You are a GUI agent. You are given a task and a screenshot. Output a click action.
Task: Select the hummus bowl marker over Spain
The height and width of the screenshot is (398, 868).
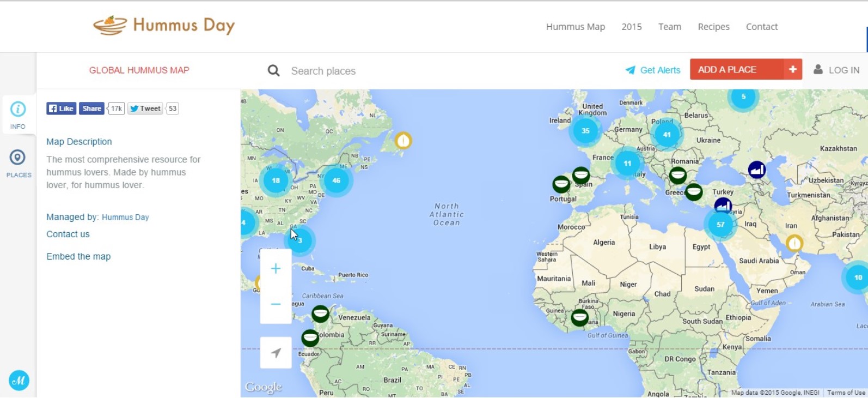coord(581,176)
